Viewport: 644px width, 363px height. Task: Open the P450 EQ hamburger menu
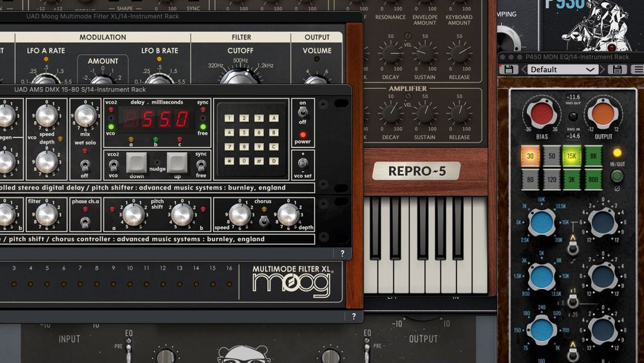click(638, 70)
